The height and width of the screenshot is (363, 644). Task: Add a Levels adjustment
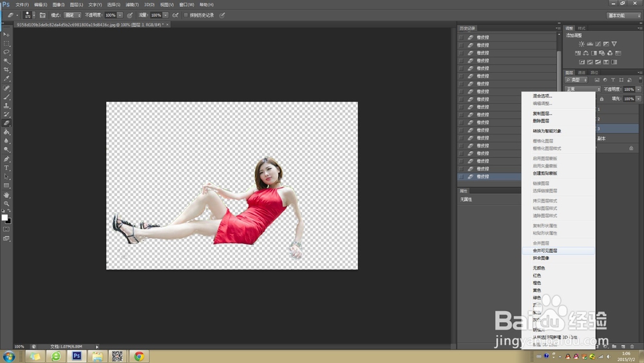[x=590, y=44]
